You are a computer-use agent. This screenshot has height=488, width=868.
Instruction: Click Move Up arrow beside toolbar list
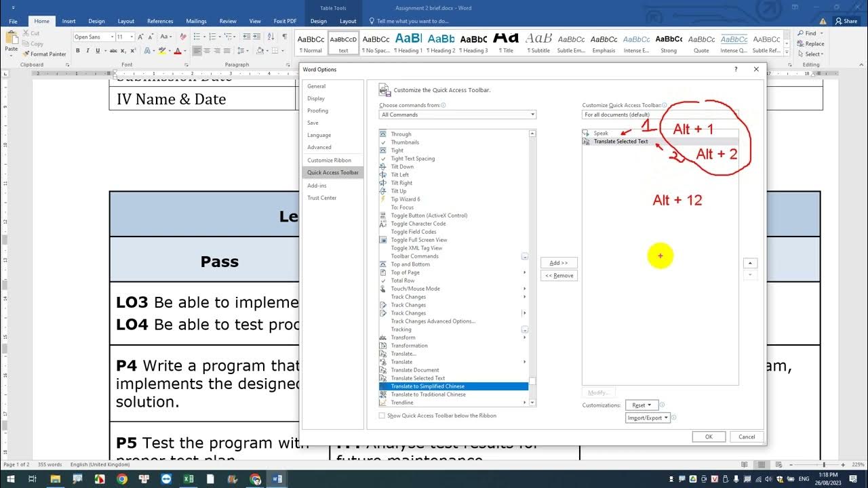click(750, 263)
